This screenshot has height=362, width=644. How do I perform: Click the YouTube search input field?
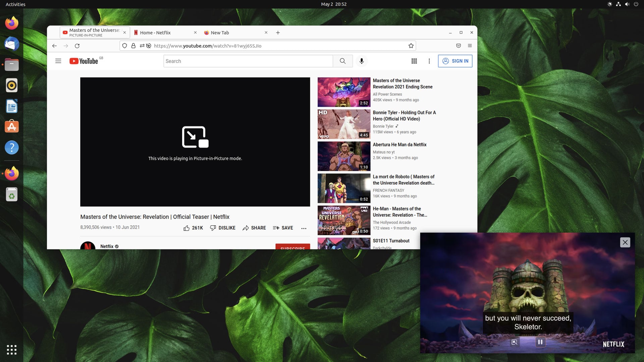248,61
